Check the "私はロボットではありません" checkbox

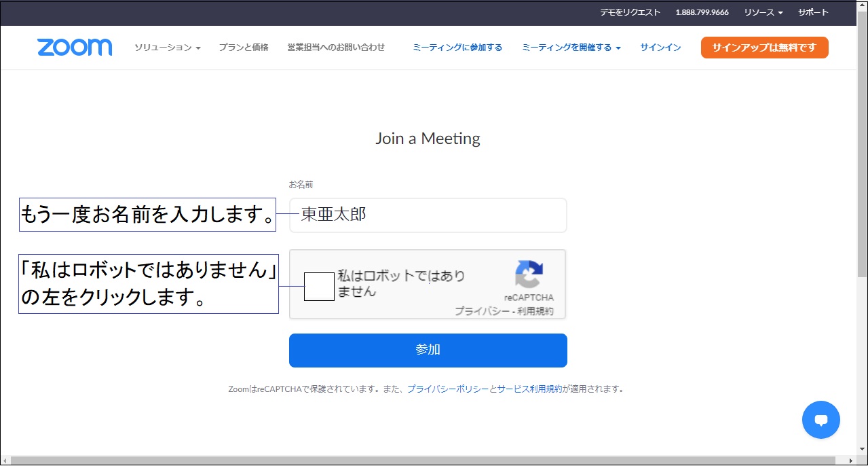319,286
